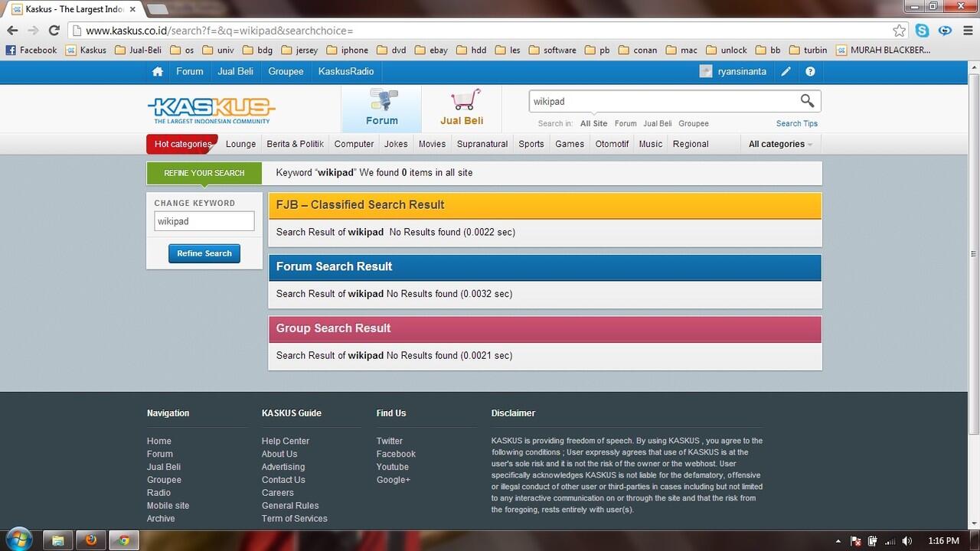Open the Lounge category
This screenshot has height=551, width=980.
[240, 144]
